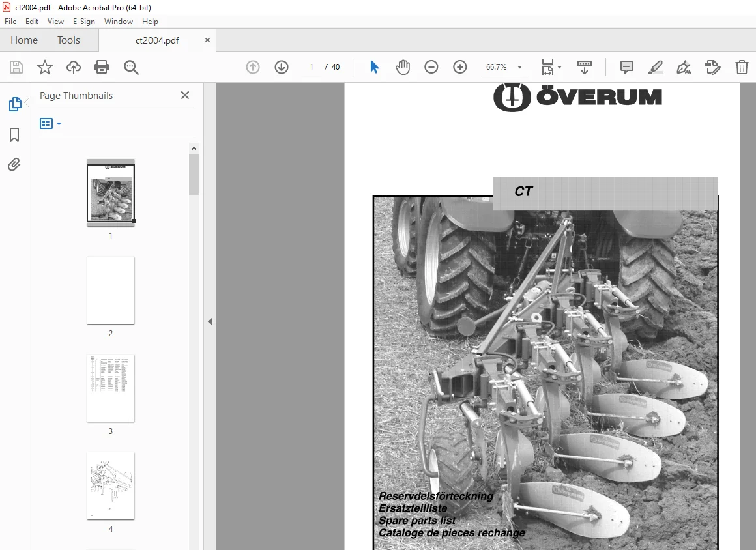Click the thumbnails panel scrollbar thumb

[194, 175]
